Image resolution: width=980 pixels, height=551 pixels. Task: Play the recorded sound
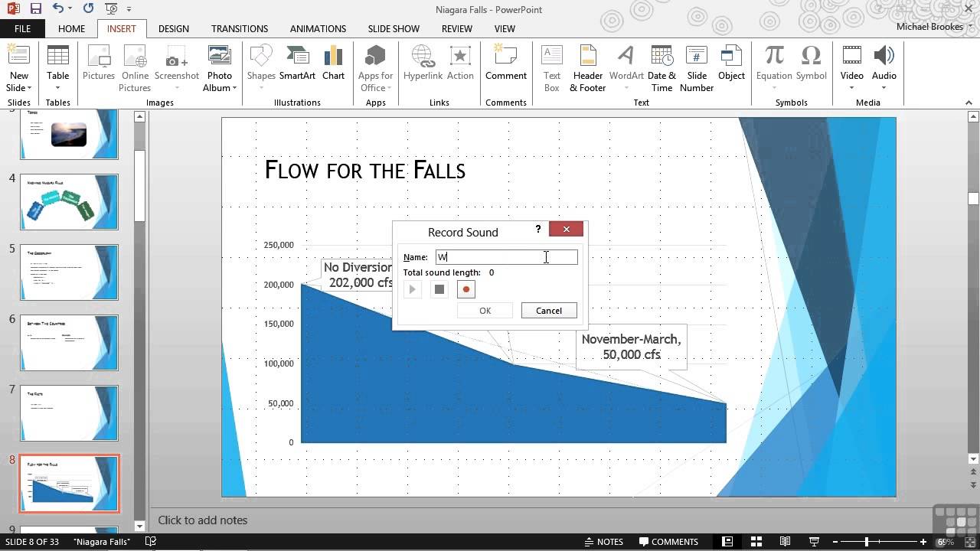[x=413, y=289]
